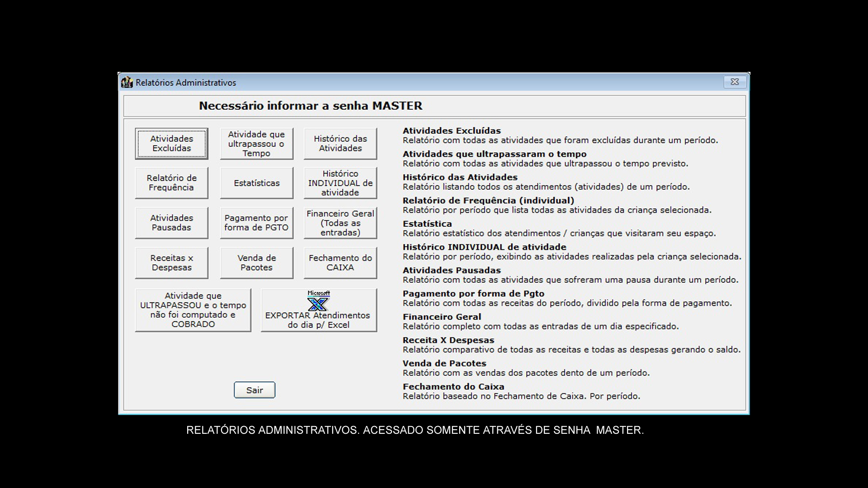
Task: Click the Relatórios Administrativos title bar icon
Action: tap(127, 82)
